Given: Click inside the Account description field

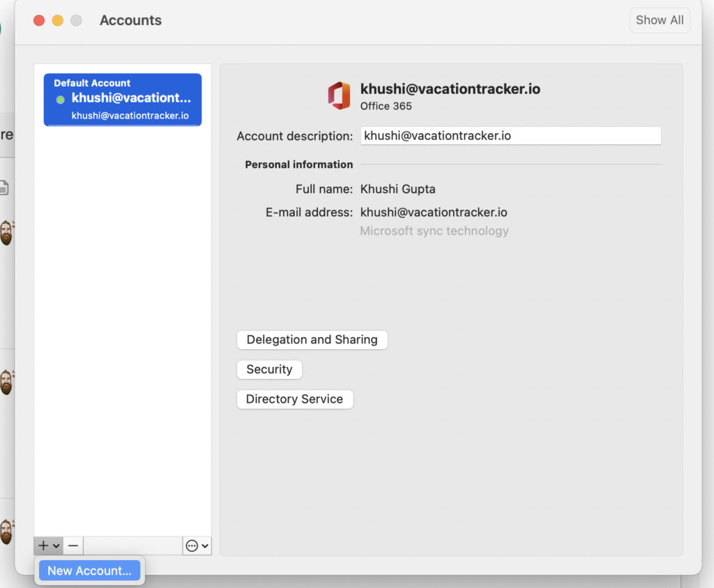Looking at the screenshot, I should point(510,135).
